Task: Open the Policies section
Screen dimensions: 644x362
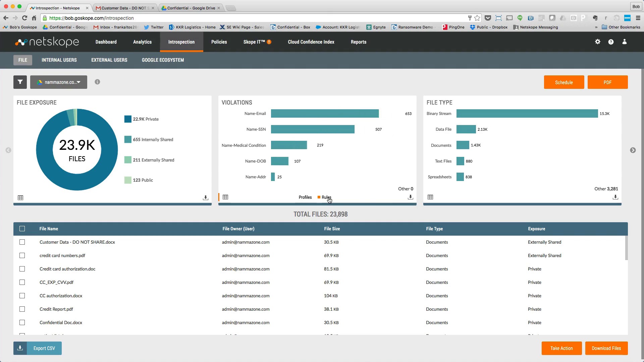Action: [x=219, y=42]
